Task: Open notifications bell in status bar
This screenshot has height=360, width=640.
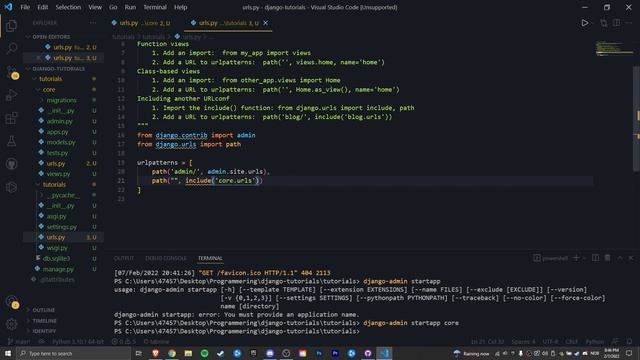Action: pos(629,342)
